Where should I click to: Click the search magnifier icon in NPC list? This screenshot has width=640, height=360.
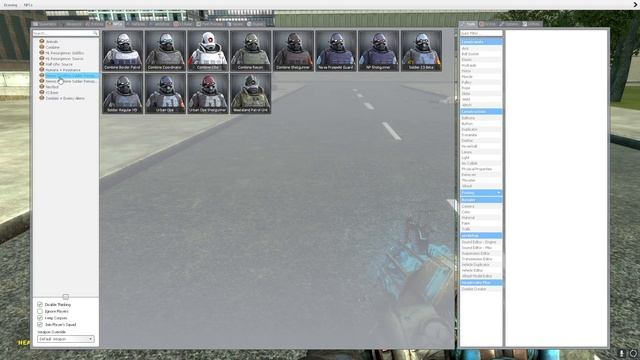click(x=95, y=33)
